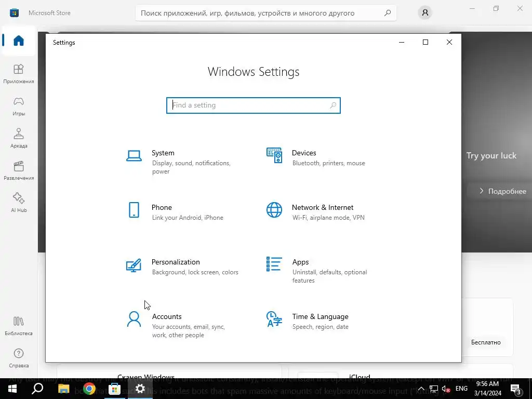Open taskbar search icon
The height and width of the screenshot is (399, 532).
click(x=37, y=389)
